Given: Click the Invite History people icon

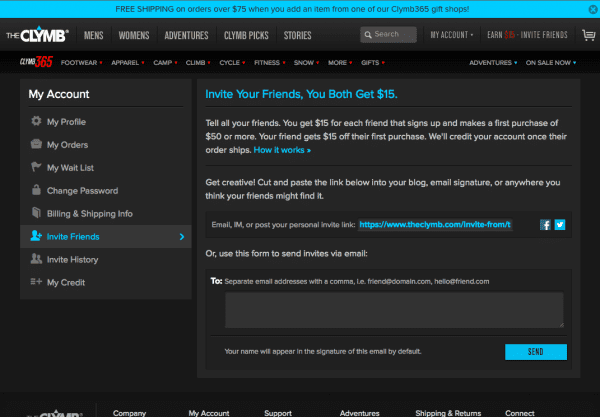Looking at the screenshot, I should [x=36, y=259].
